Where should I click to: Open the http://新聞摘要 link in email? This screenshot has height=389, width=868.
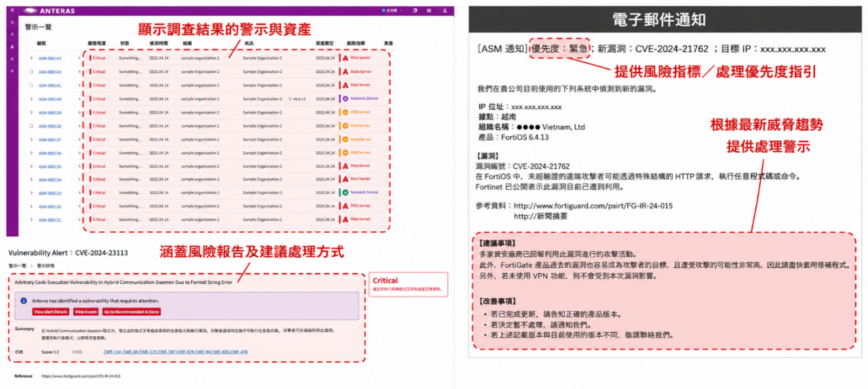[540, 216]
